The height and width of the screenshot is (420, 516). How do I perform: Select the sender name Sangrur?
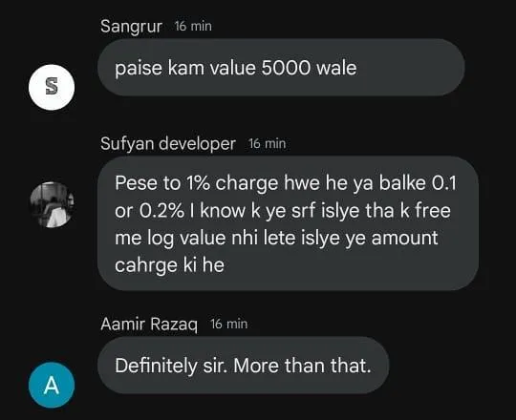(131, 27)
